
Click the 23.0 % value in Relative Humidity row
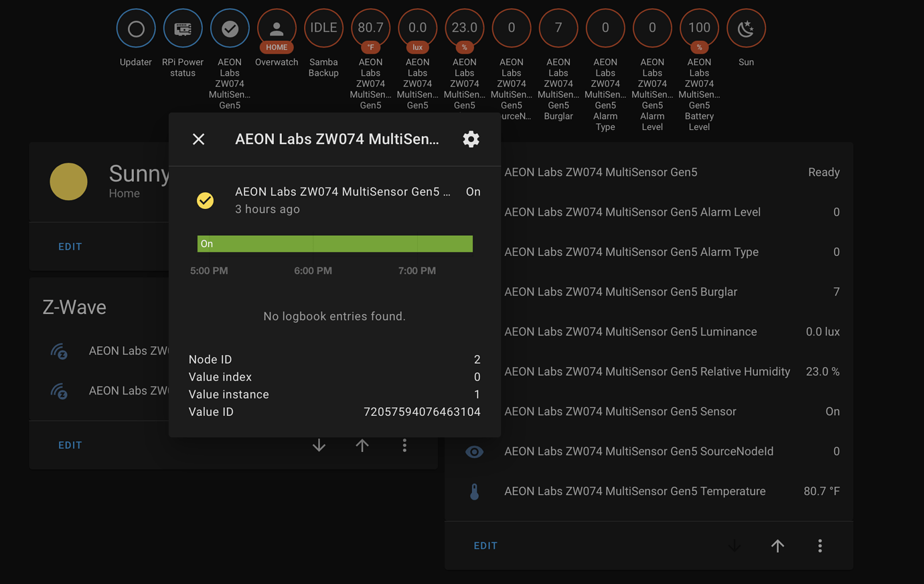(823, 372)
